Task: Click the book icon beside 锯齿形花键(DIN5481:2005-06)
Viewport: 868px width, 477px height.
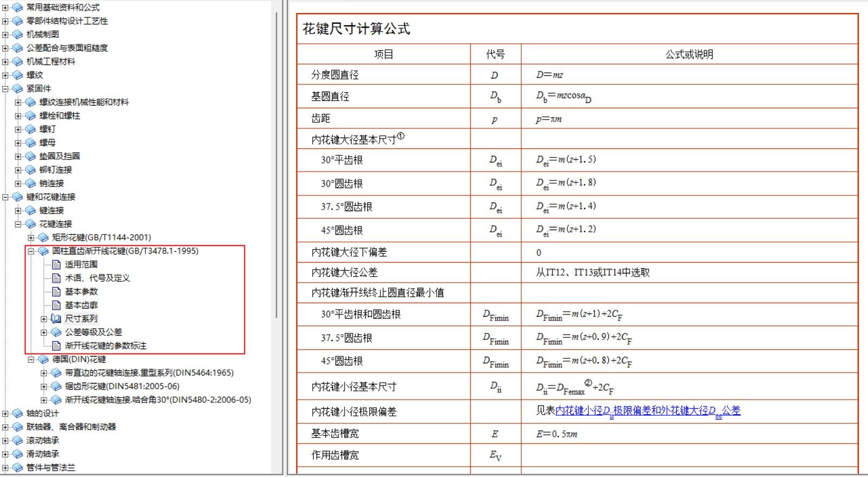Action: pyautogui.click(x=56, y=387)
